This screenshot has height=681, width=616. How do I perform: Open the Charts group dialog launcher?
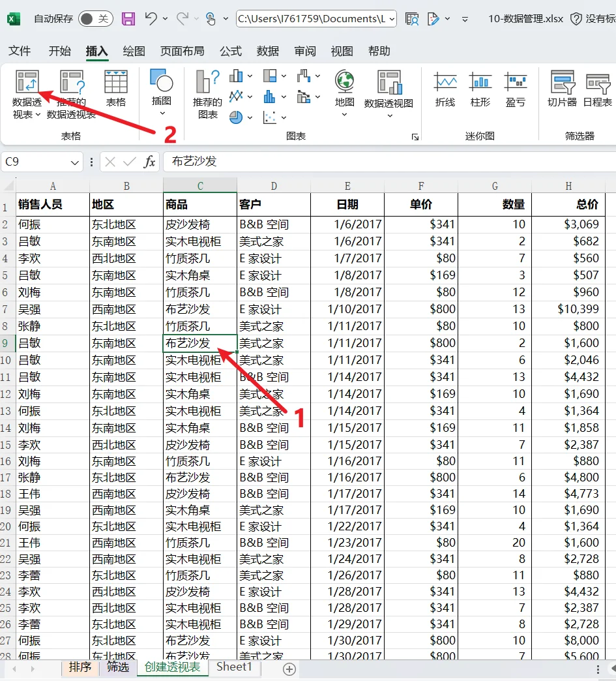pyautogui.click(x=415, y=137)
